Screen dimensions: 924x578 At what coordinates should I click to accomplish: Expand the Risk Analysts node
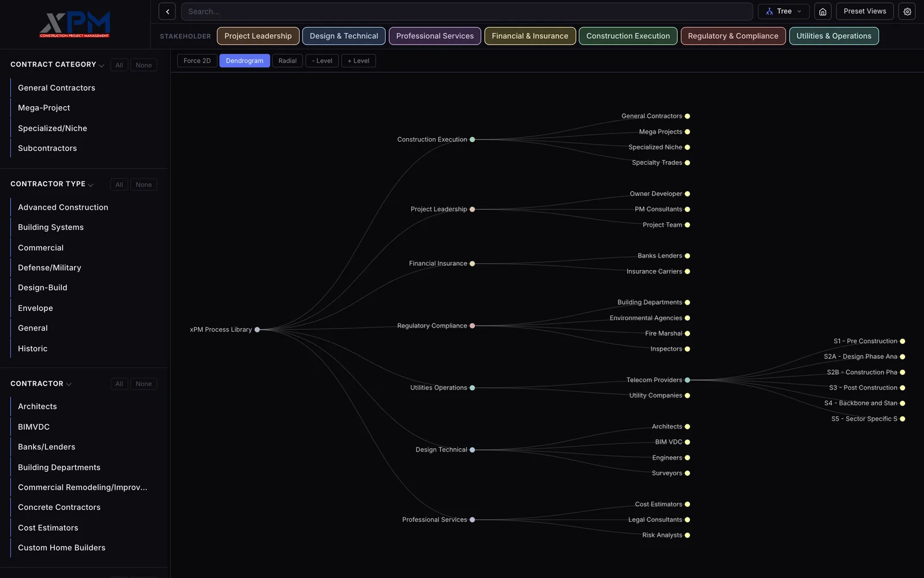click(687, 535)
